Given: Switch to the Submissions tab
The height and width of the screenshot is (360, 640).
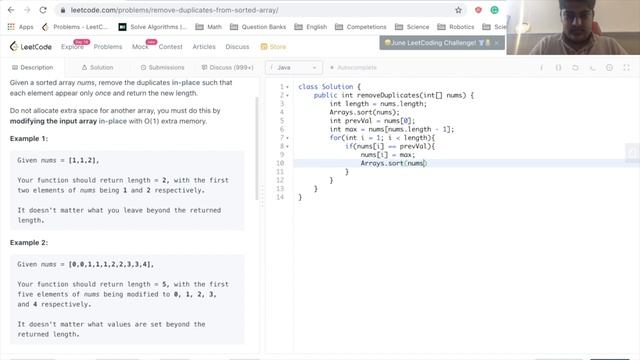Looking at the screenshot, I should 162,67.
